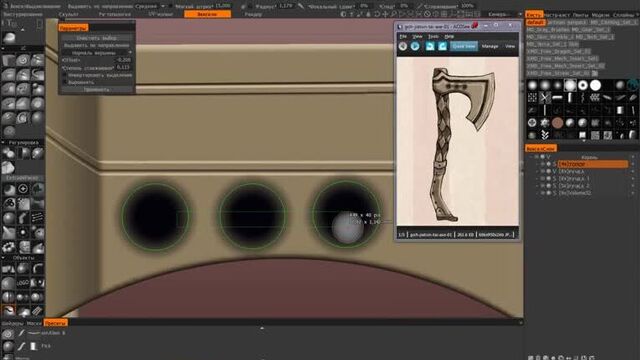The height and width of the screenshot is (360, 640).
Task: Click Радиус value field in top bar
Action: pyautogui.click(x=286, y=6)
